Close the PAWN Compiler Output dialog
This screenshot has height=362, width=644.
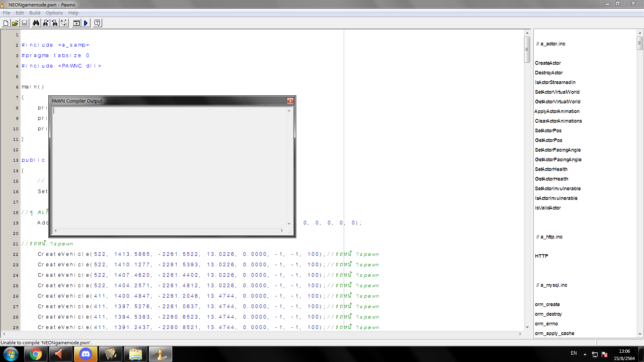(x=290, y=101)
